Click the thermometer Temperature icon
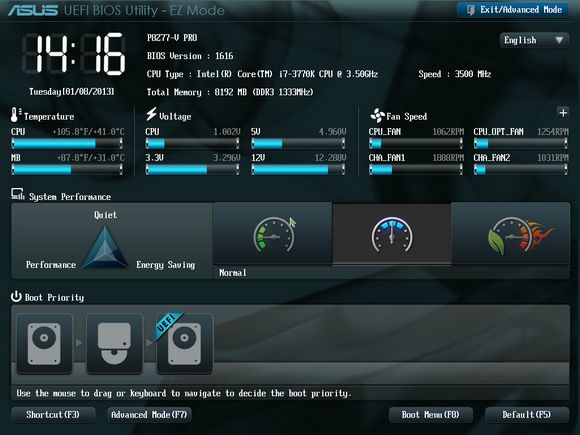 [16, 115]
